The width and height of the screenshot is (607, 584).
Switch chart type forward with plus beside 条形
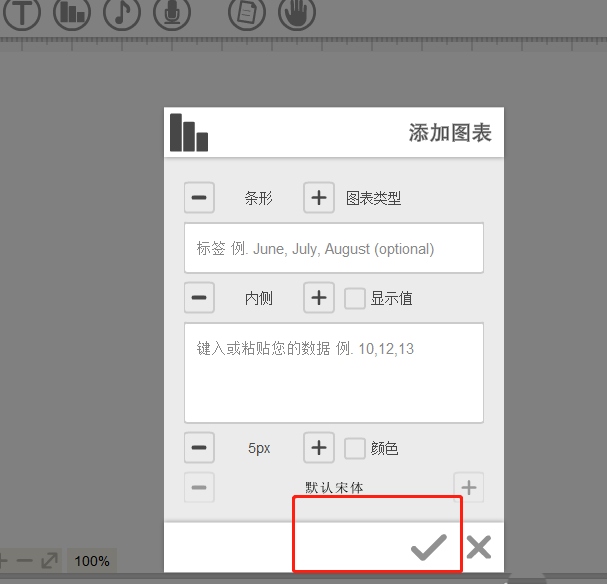click(x=319, y=198)
